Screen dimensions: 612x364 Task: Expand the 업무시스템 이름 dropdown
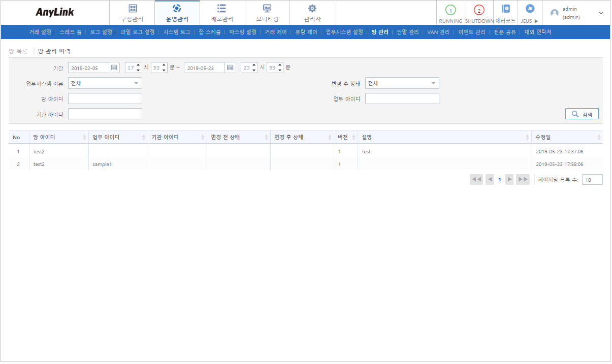point(136,83)
